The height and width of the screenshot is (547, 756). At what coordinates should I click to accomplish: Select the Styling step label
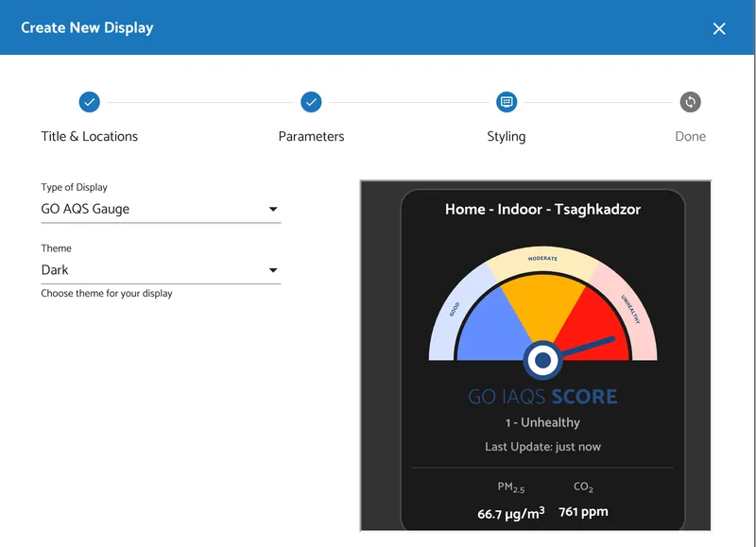coord(507,136)
